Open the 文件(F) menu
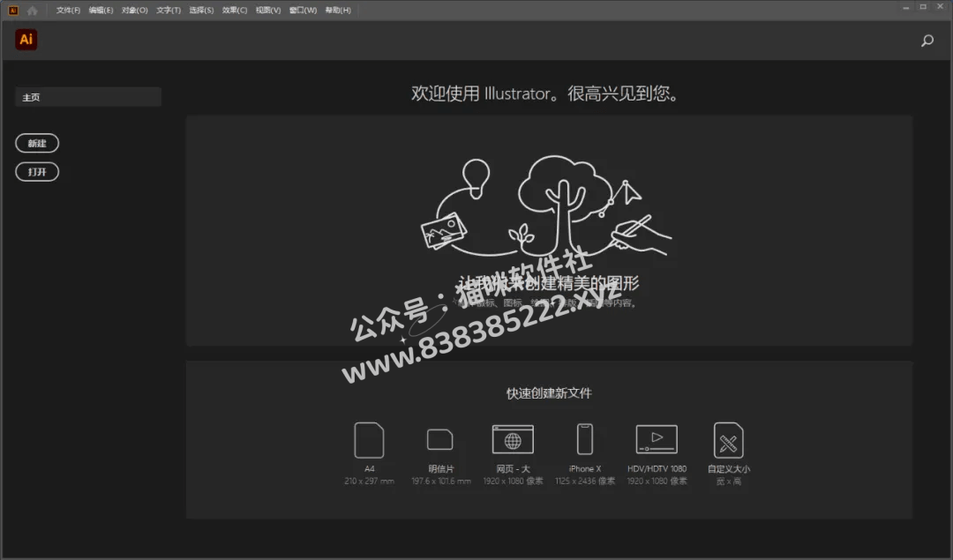953x560 pixels. click(x=68, y=11)
